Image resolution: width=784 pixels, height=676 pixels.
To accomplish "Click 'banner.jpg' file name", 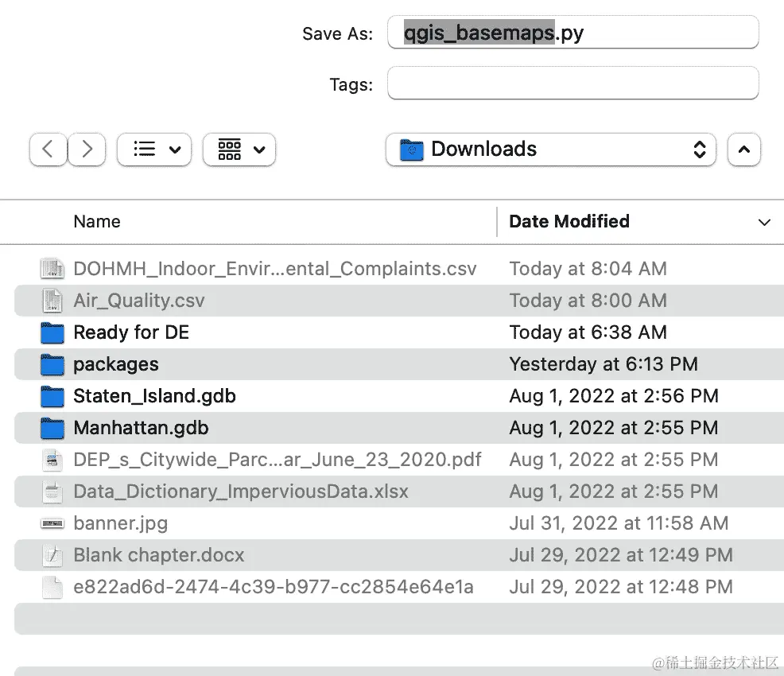I will pyautogui.click(x=121, y=523).
